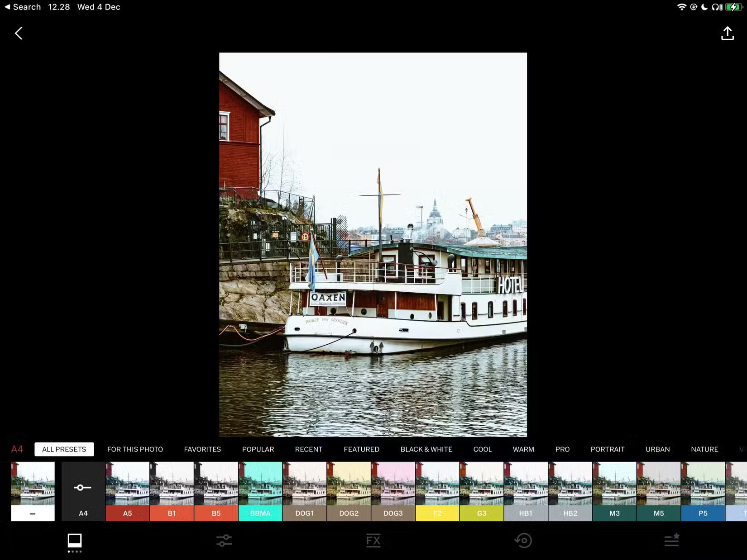The height and width of the screenshot is (560, 747).
Task: Tap the boat photo preview
Action: click(x=373, y=244)
